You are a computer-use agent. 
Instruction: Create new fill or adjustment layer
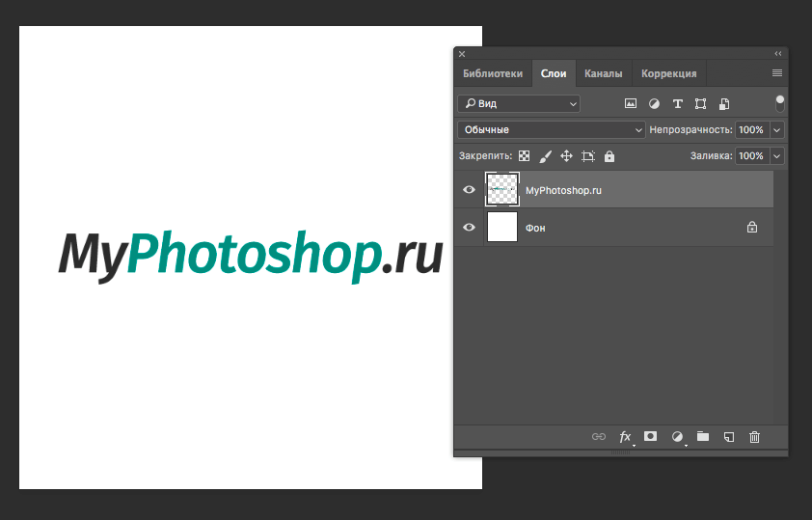coord(677,437)
